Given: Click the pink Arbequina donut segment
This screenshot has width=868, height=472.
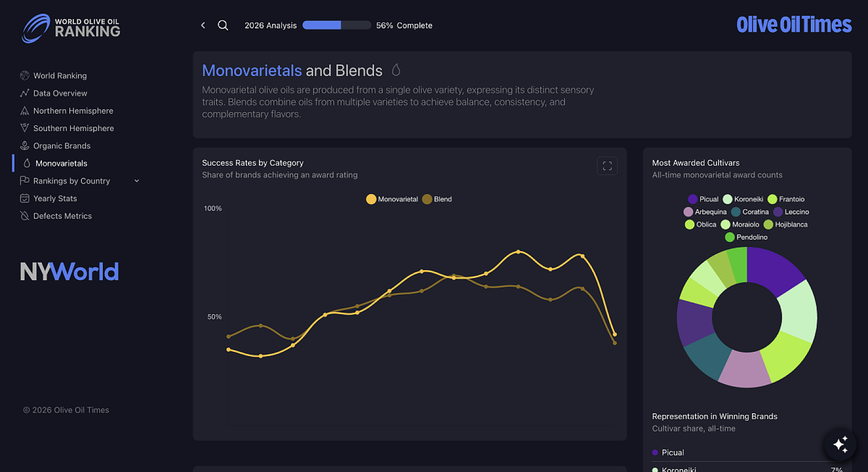Looking at the screenshot, I should pyautogui.click(x=744, y=370).
